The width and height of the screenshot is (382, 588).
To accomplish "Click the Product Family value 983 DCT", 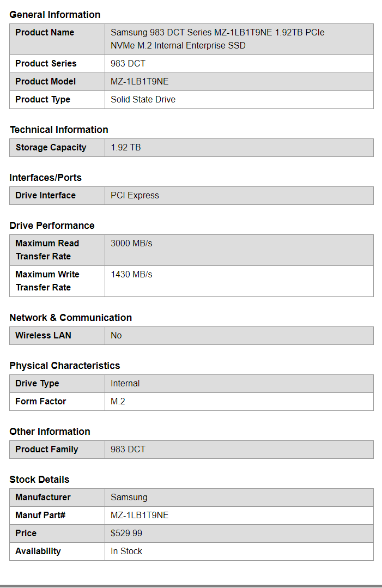I will pos(128,450).
